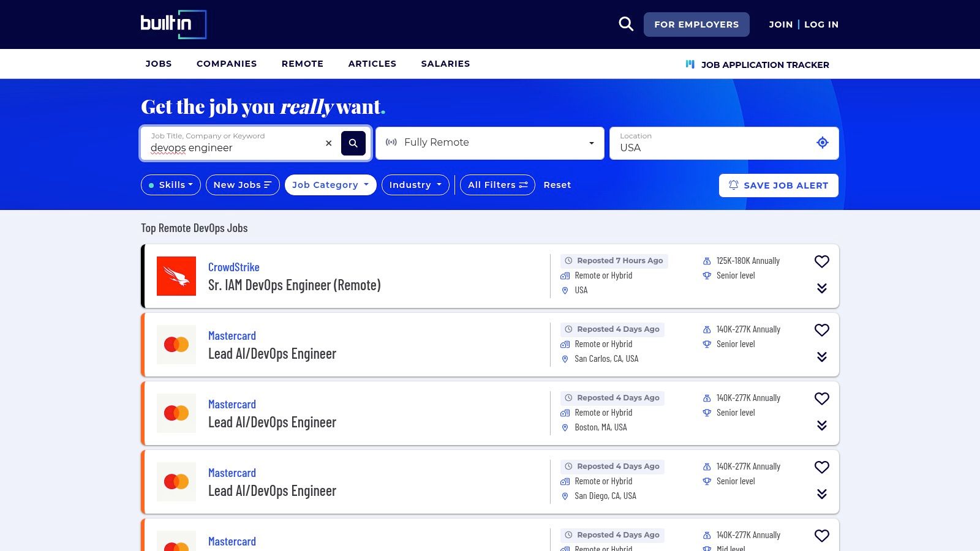Open CrowdStrike company link
980x551 pixels.
[234, 267]
